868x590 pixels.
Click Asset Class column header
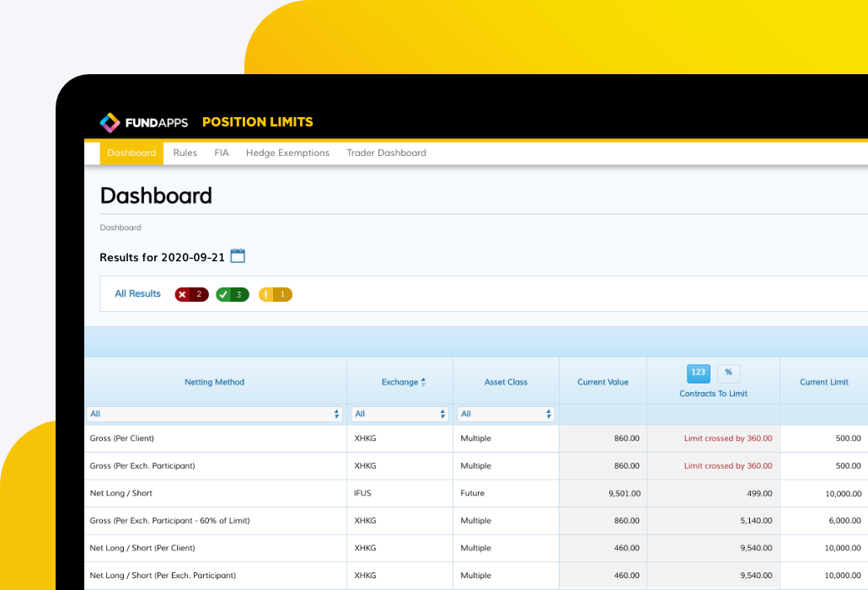506,382
